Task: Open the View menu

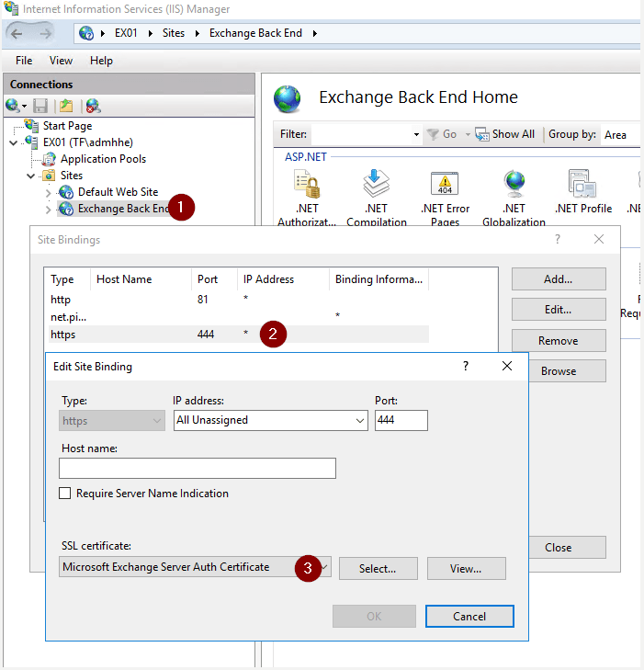Action: pyautogui.click(x=61, y=61)
